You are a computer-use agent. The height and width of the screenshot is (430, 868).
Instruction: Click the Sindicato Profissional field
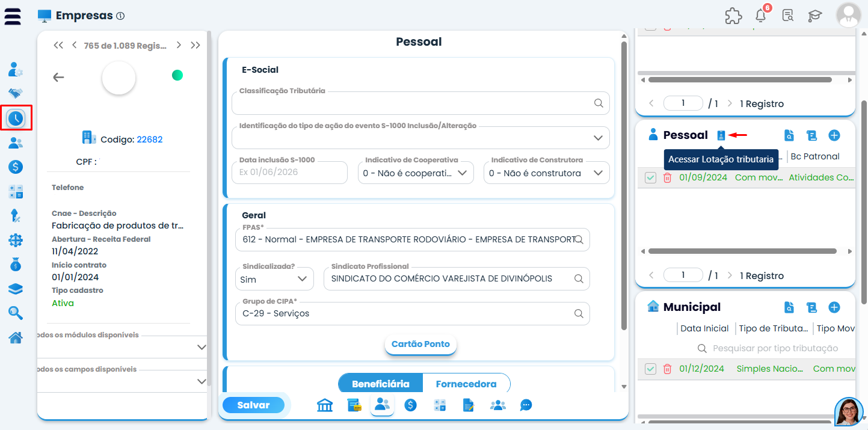457,279
